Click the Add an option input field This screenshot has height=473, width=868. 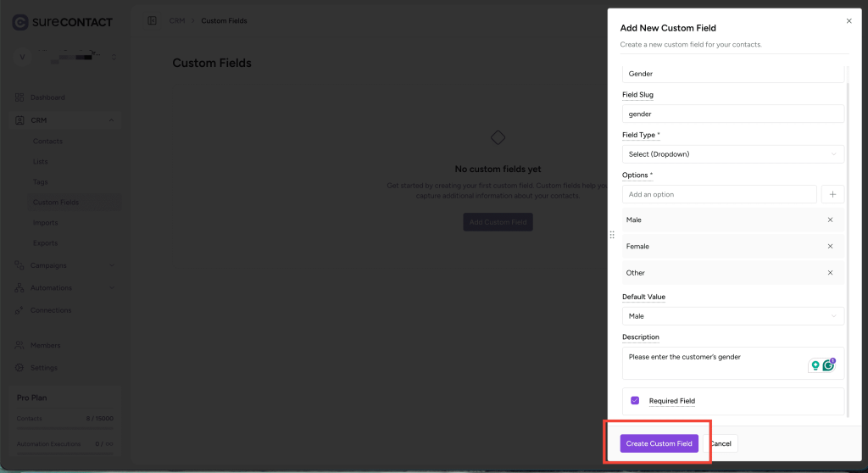pyautogui.click(x=719, y=194)
